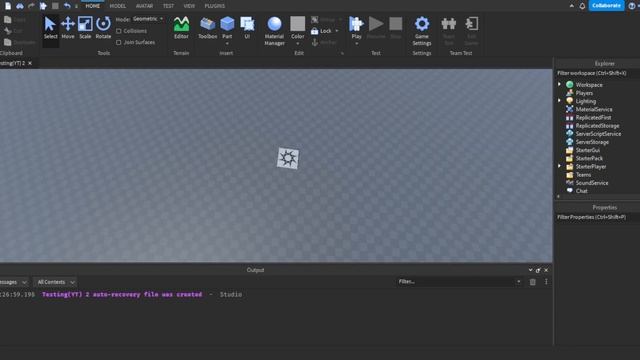
Task: Select StarterGui in the Explorer
Action: (588, 150)
